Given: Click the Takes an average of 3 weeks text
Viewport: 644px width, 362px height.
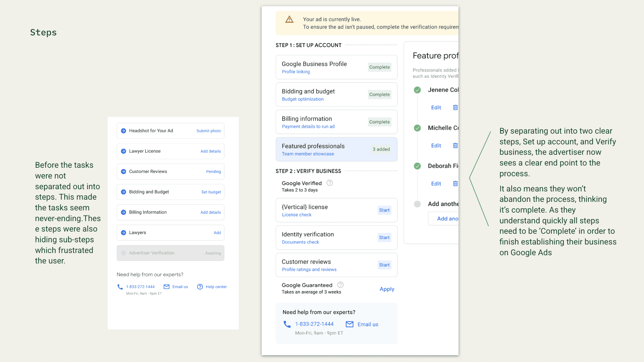Looking at the screenshot, I should 311,292.
